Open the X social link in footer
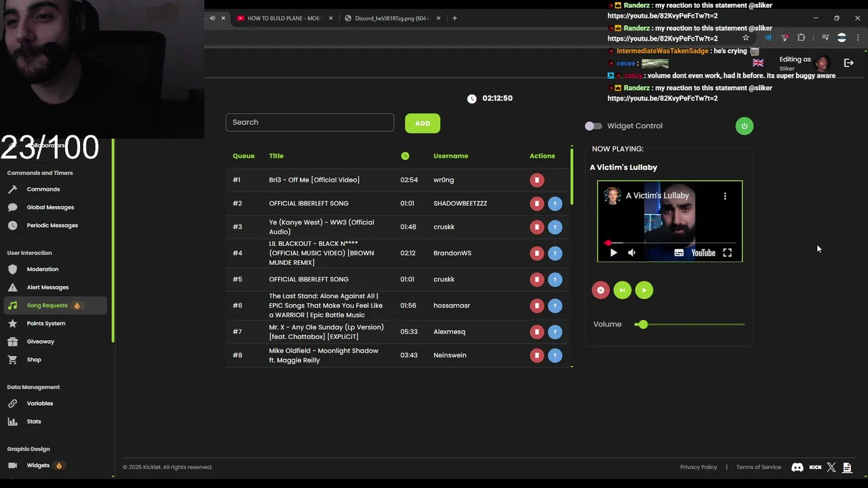 click(831, 467)
